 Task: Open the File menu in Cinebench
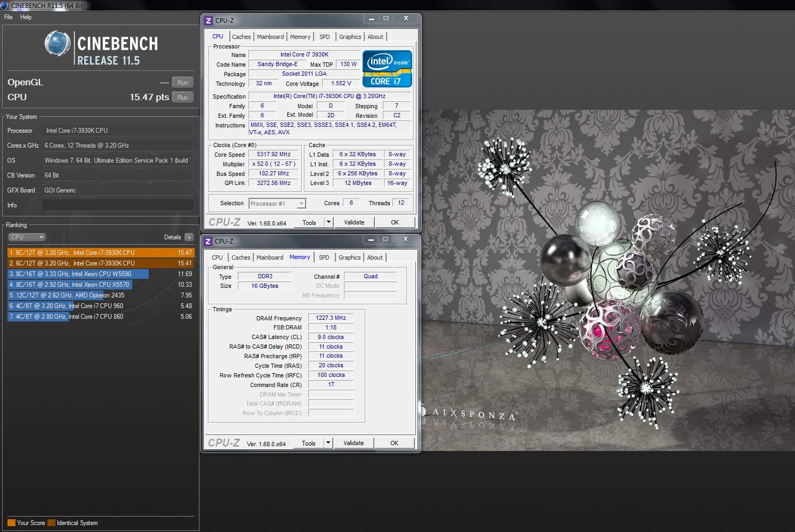pos(9,17)
